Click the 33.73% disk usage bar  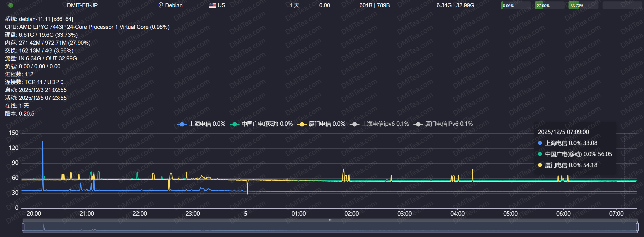583,5
